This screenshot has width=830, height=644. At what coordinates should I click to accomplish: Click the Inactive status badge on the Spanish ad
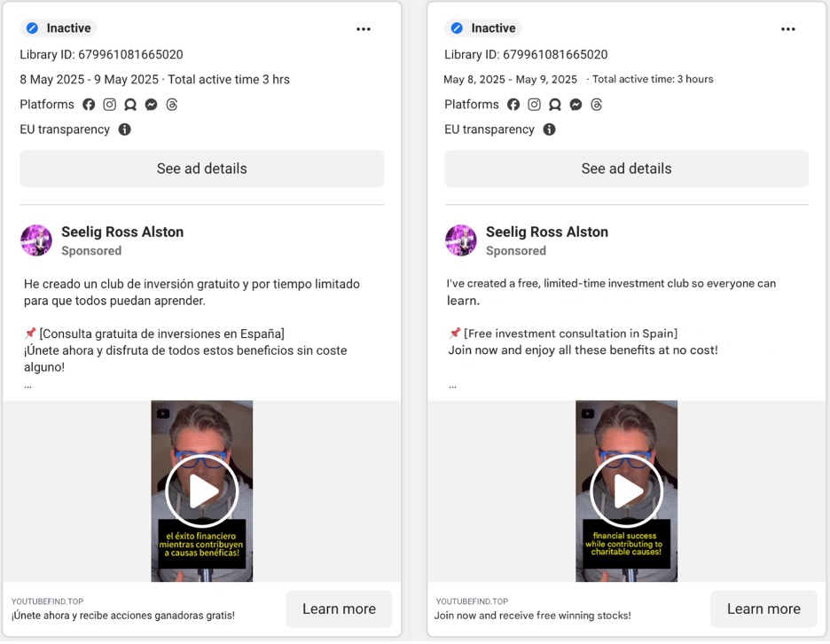pos(59,28)
